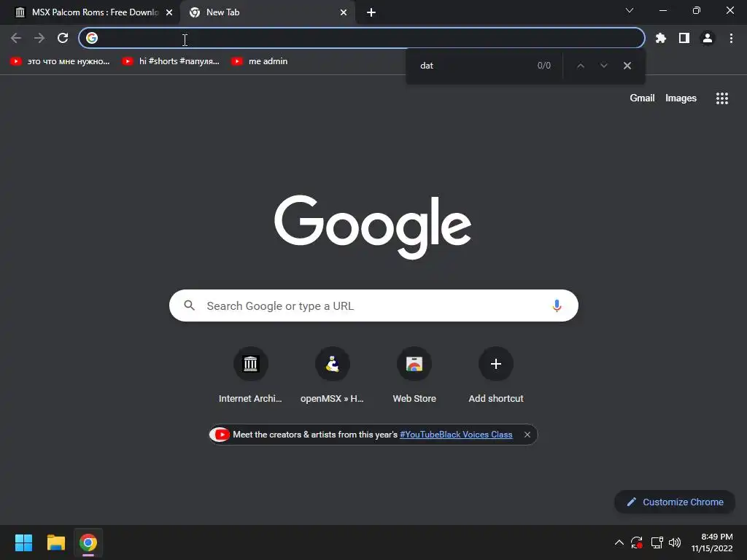Click Chrome icon in taskbar
The image size is (747, 560).
click(88, 542)
